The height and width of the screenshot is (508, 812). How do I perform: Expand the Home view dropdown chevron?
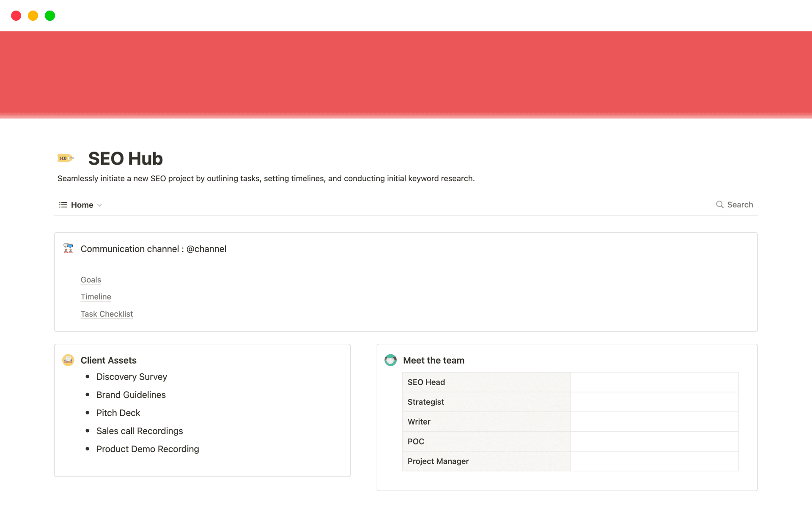[x=100, y=205]
